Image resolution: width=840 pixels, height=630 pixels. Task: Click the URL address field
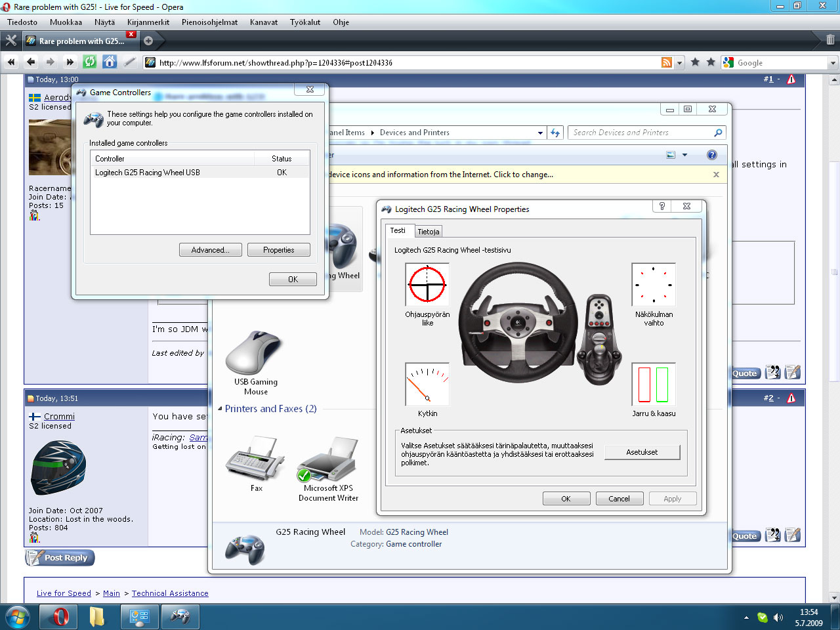[407, 63]
